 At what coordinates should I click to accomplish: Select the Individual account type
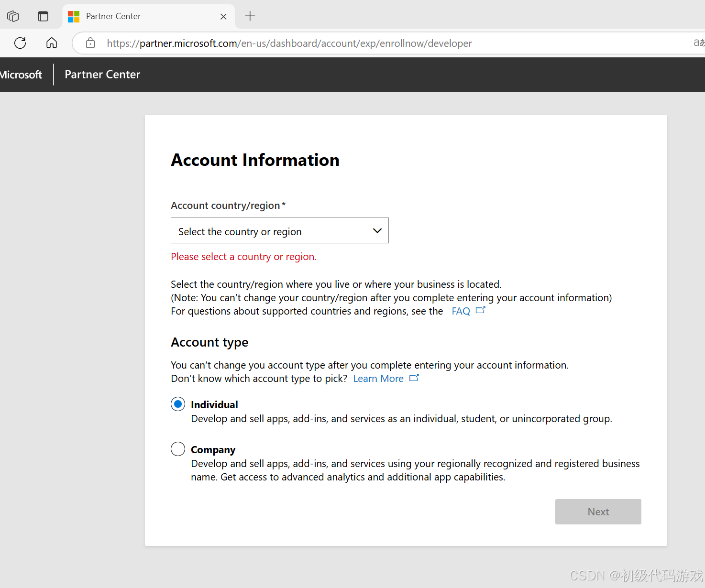tap(178, 404)
